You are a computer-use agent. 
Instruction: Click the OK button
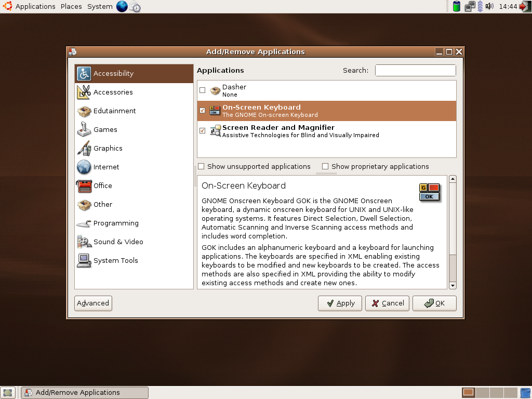tap(435, 303)
